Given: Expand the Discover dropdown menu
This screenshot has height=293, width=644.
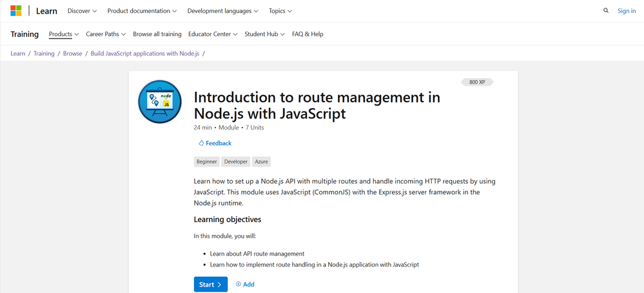Looking at the screenshot, I should pos(82,11).
